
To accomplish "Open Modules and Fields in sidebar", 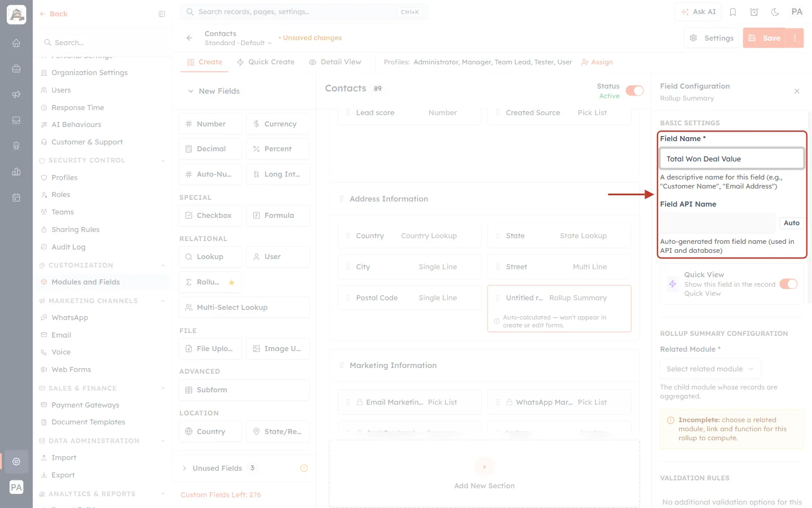I will click(86, 282).
